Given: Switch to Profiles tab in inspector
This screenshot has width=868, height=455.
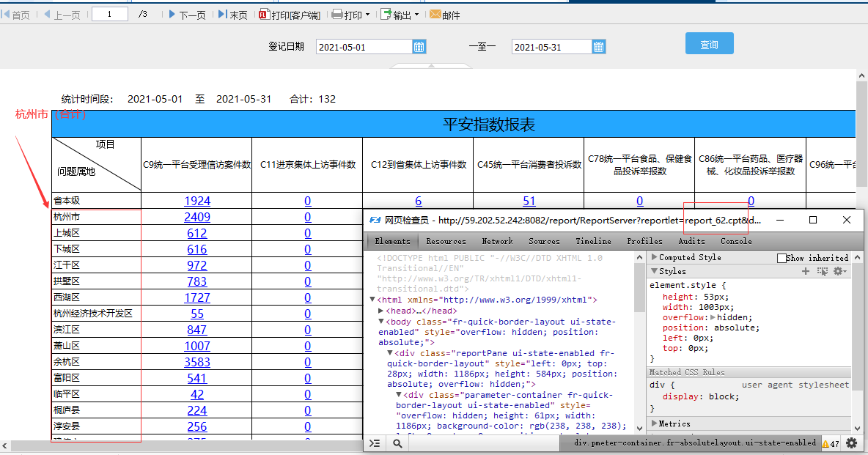Looking at the screenshot, I should coord(644,241).
